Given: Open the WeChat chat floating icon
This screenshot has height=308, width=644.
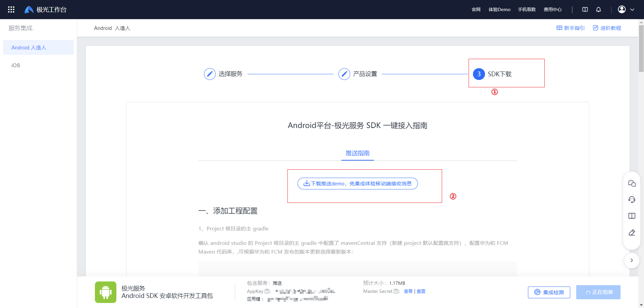Looking at the screenshot, I should [x=632, y=183].
